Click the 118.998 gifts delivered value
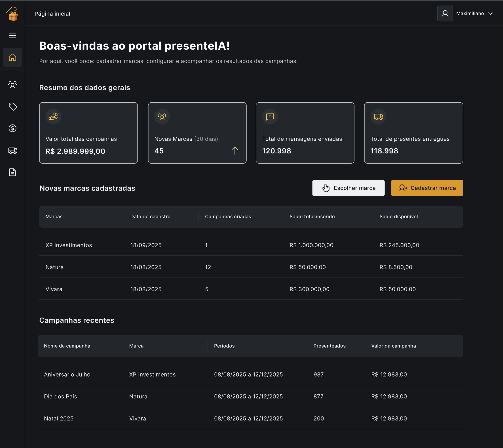Viewport: 503px width, 448px height. [384, 151]
